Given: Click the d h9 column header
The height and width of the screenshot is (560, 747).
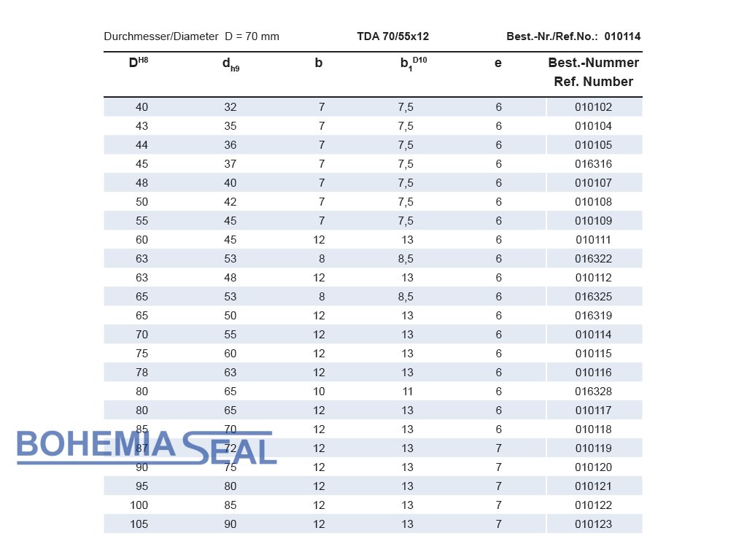Looking at the screenshot, I should tap(231, 64).
